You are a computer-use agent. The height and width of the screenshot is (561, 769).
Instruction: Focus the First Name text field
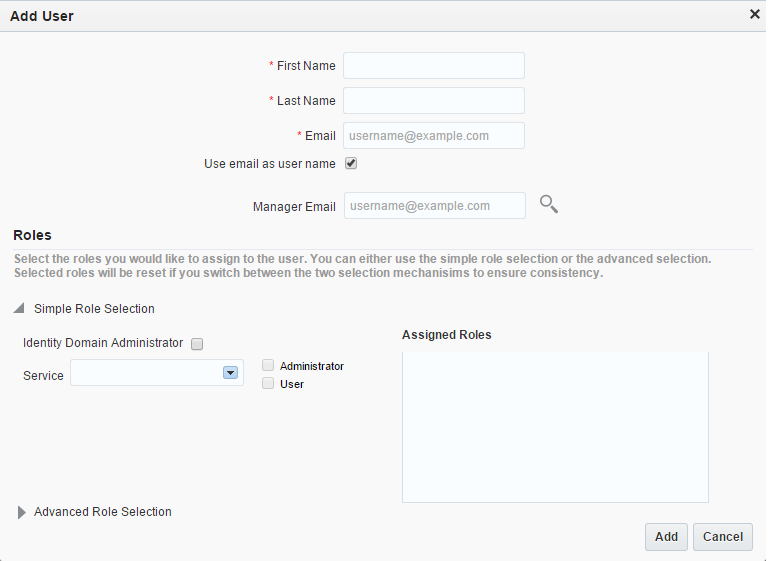pos(433,66)
